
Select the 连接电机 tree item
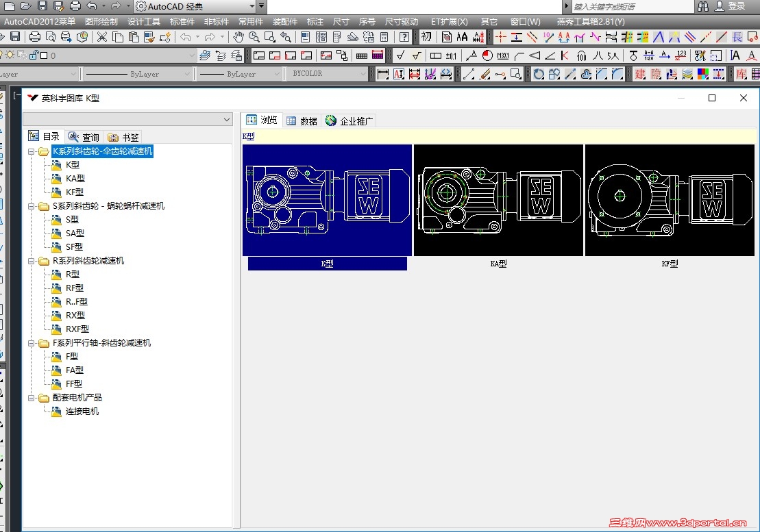pos(82,411)
